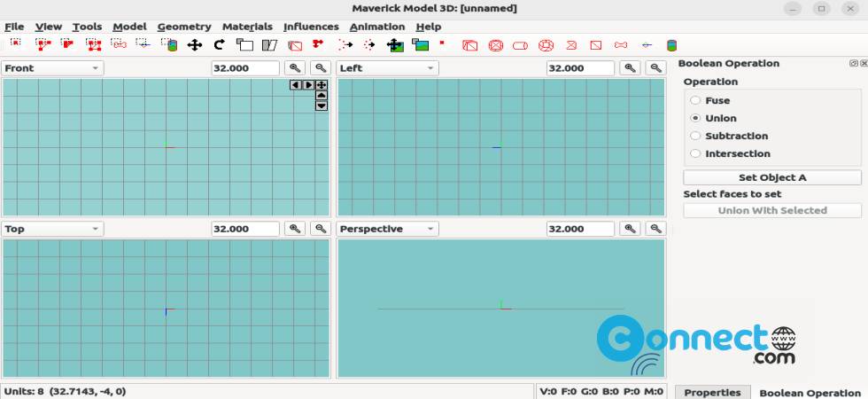Choose the Create Torus tool icon
This screenshot has width=868, height=399.
546,44
